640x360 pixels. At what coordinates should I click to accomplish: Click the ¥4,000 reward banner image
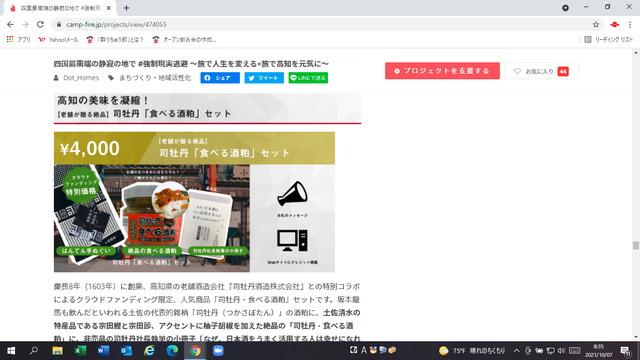[194, 202]
